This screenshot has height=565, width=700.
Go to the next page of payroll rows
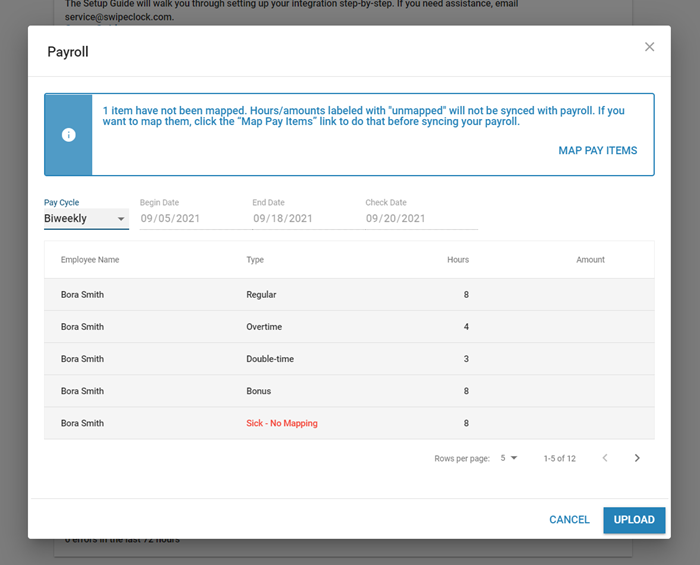coord(637,458)
